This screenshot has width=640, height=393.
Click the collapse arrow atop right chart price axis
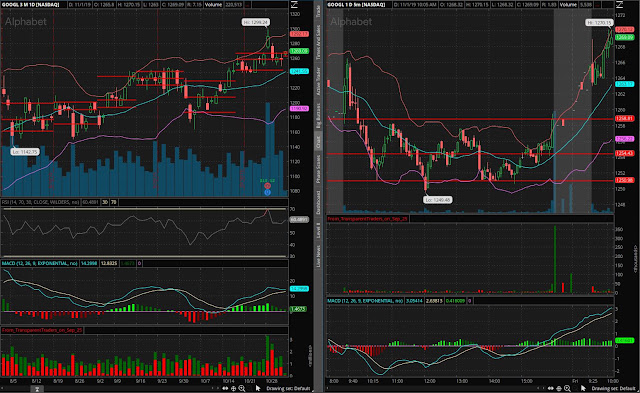619,4
